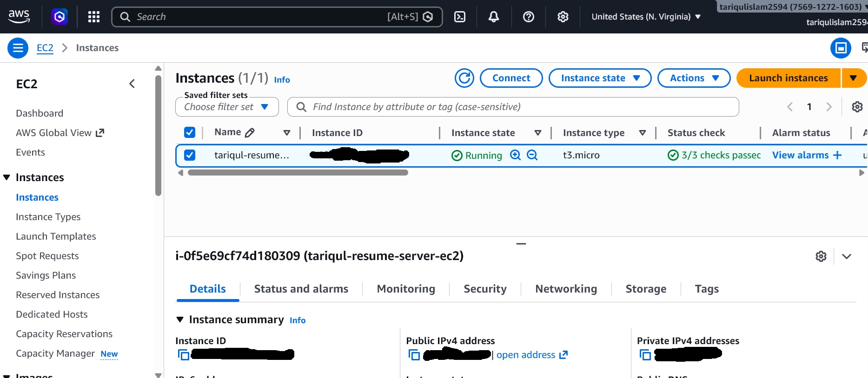Click zoom-in filter icon next to Running
Image resolution: width=868 pixels, height=378 pixels.
(515, 155)
